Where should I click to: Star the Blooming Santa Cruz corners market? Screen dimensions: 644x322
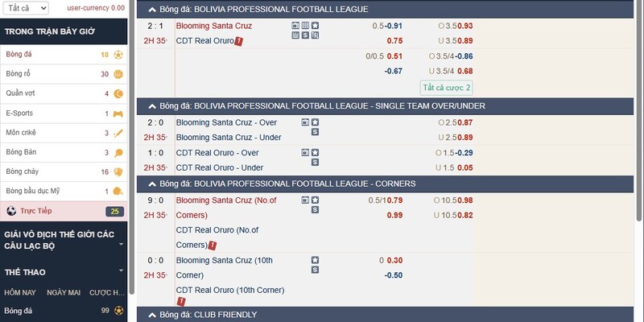[315, 200]
